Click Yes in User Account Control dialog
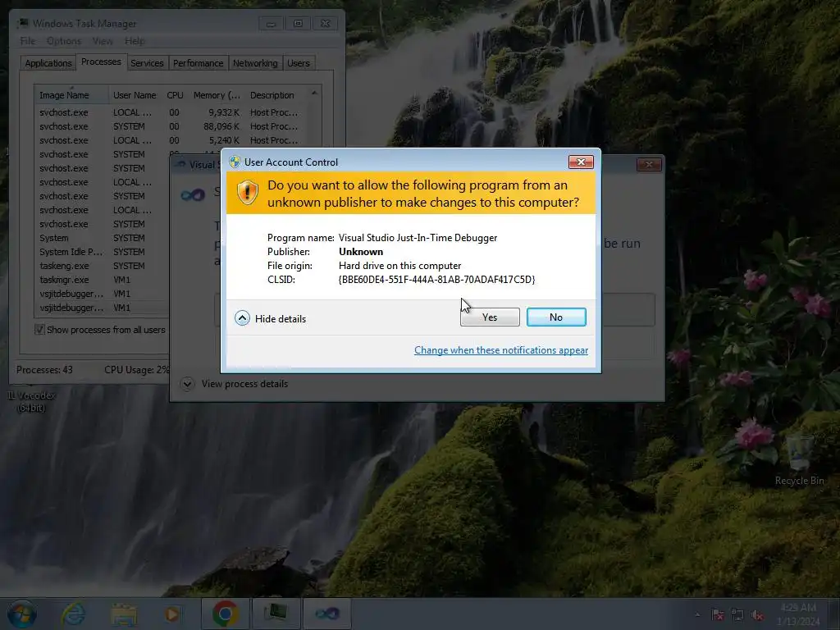This screenshot has width=840, height=630. (x=490, y=317)
